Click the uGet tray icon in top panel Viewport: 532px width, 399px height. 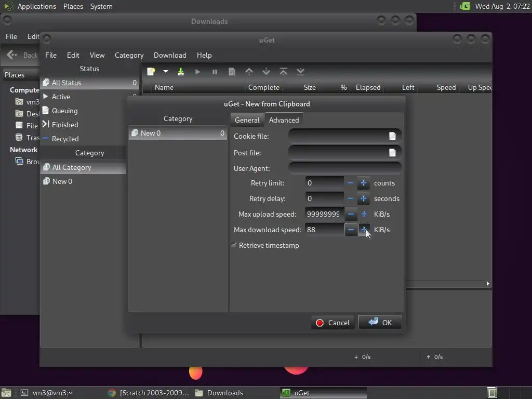(x=465, y=6)
